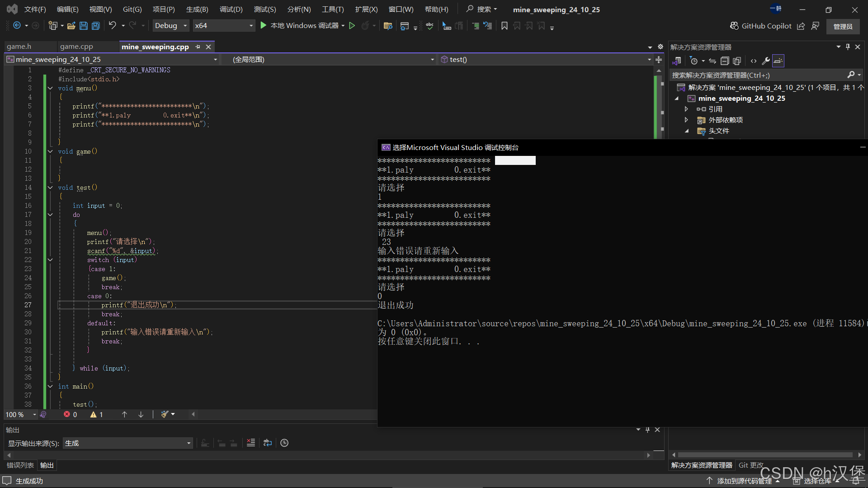Viewport: 868px width, 488px height.
Task: Click Sync with Active Document arrows icon
Action: (x=712, y=61)
